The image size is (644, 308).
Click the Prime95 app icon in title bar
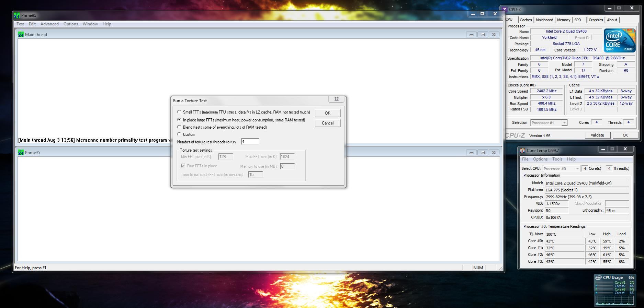[x=17, y=15]
